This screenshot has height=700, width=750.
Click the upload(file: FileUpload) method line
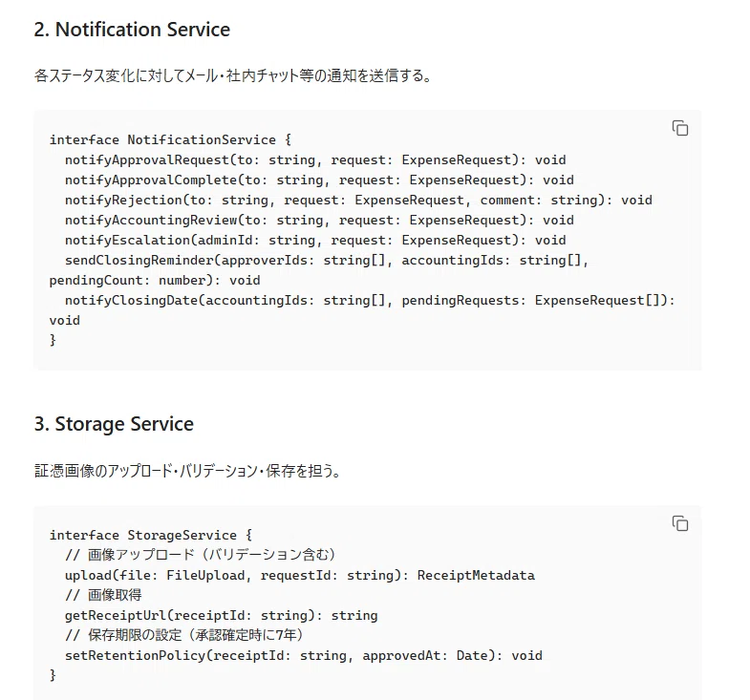(300, 575)
